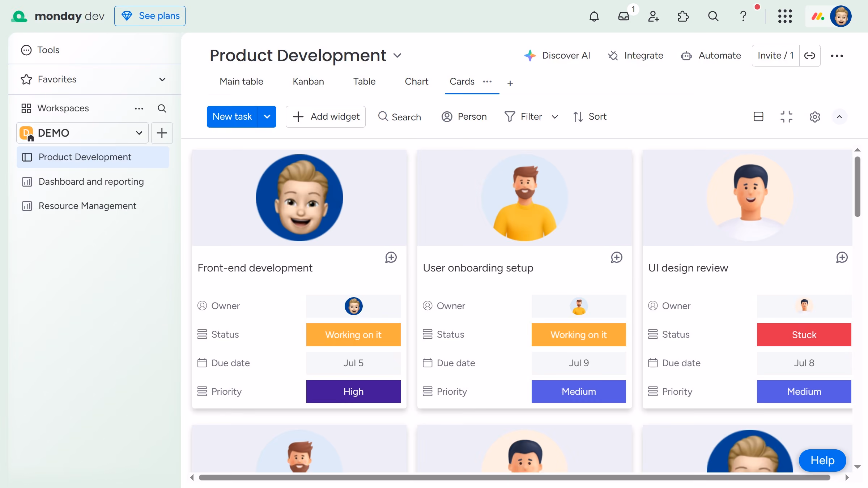
Task: Open the DEMO workspace dropdown
Action: coord(82,133)
